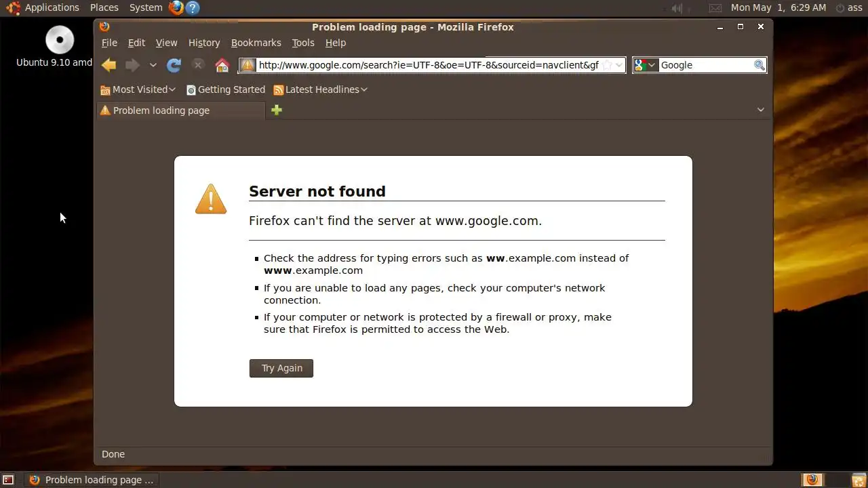
Task: Click the Server not found heading
Action: [x=317, y=191]
